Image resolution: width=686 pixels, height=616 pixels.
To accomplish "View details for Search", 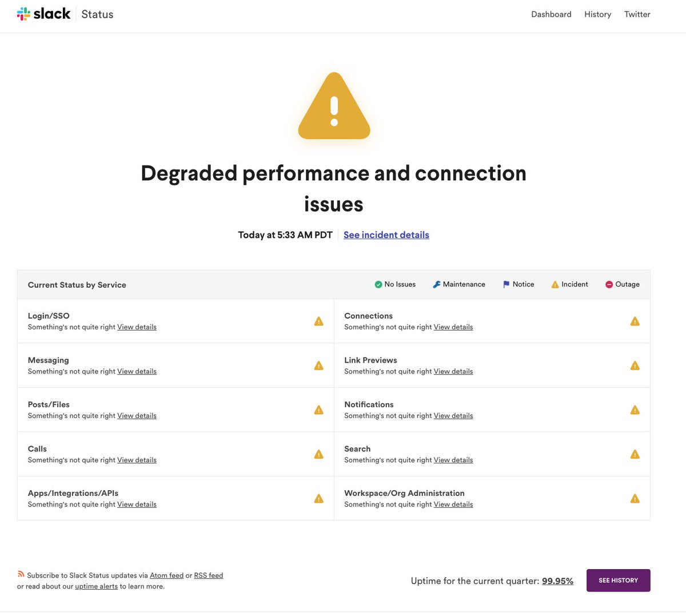I will (x=453, y=460).
